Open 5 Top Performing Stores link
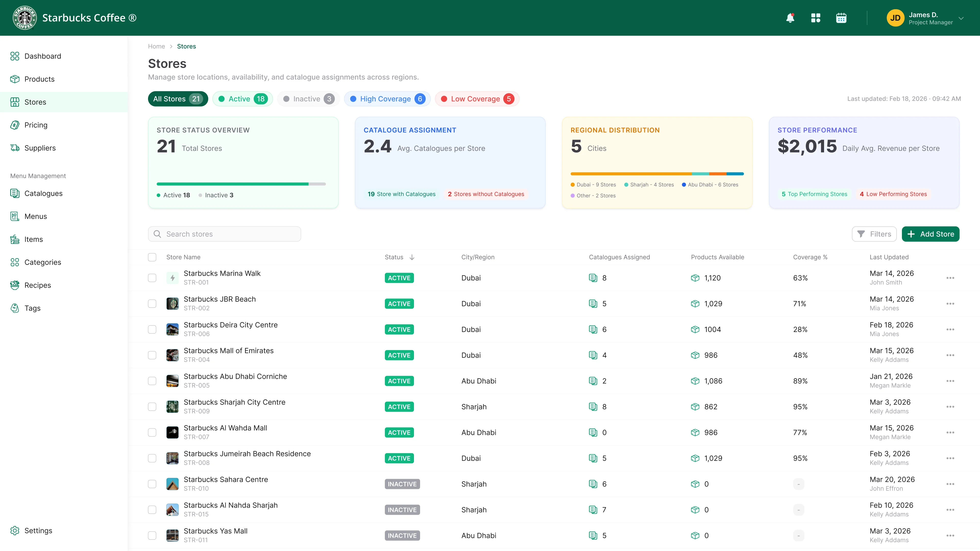The height and width of the screenshot is (551, 980). coord(815,194)
